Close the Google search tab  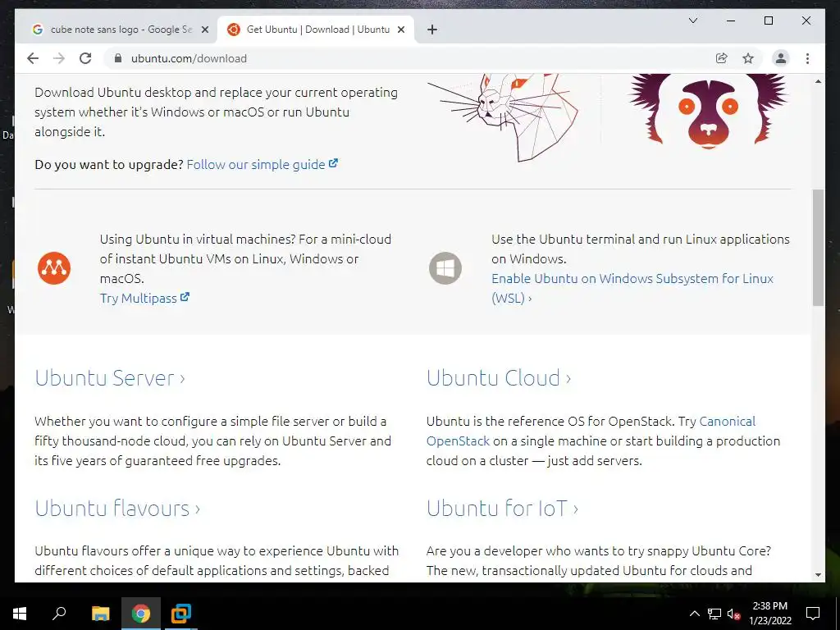pyautogui.click(x=204, y=30)
